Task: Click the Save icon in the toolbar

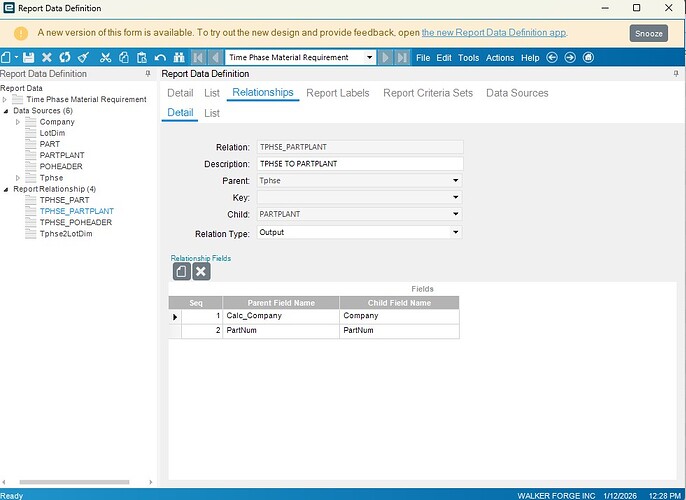Action: (x=28, y=58)
